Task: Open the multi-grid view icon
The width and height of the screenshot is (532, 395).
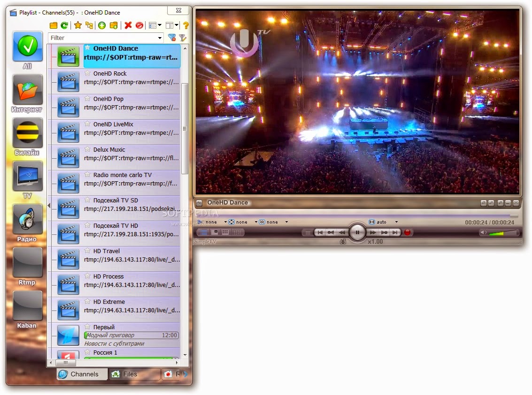Action: (225, 232)
